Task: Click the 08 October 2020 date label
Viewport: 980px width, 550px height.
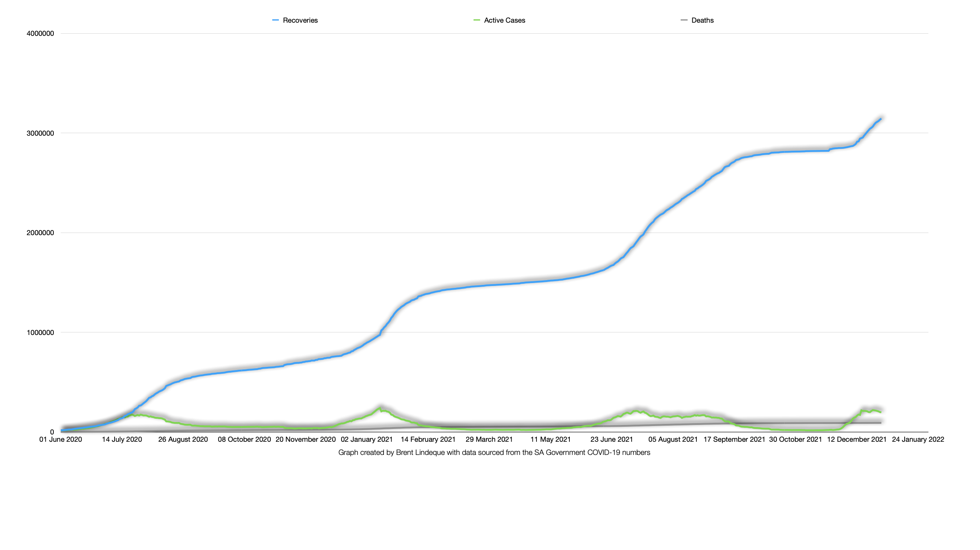Action: point(244,440)
